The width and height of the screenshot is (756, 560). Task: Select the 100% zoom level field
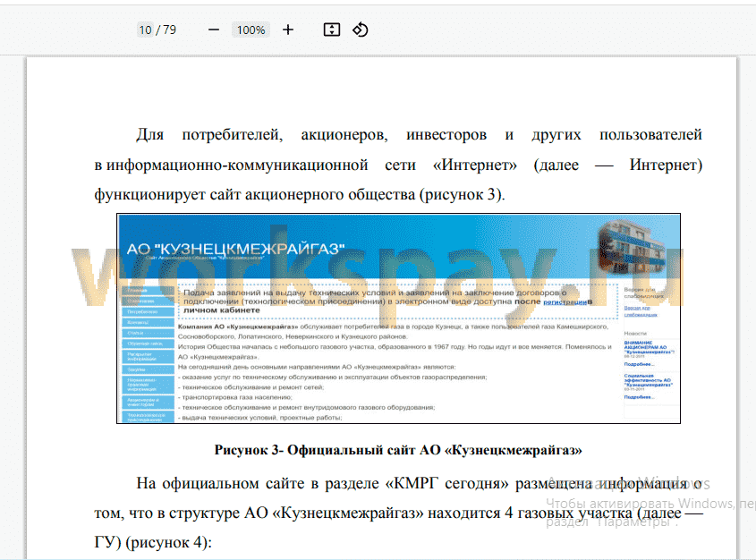pyautogui.click(x=251, y=30)
